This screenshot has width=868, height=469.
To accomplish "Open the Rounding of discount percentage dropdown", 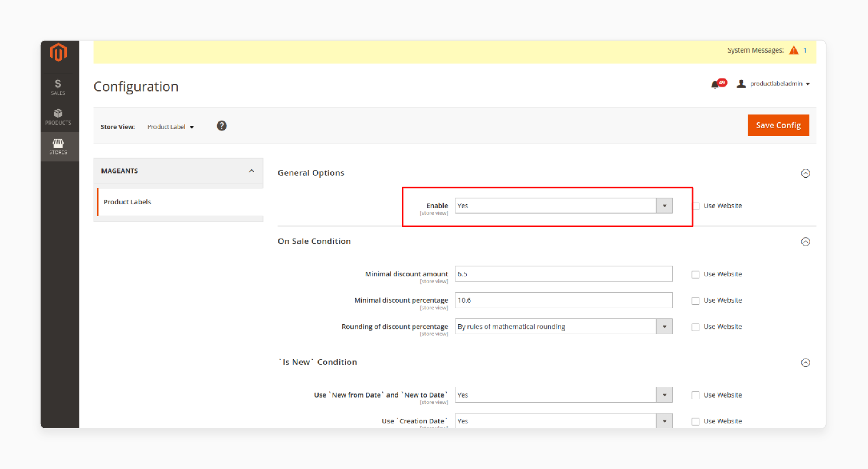I will [x=563, y=326].
